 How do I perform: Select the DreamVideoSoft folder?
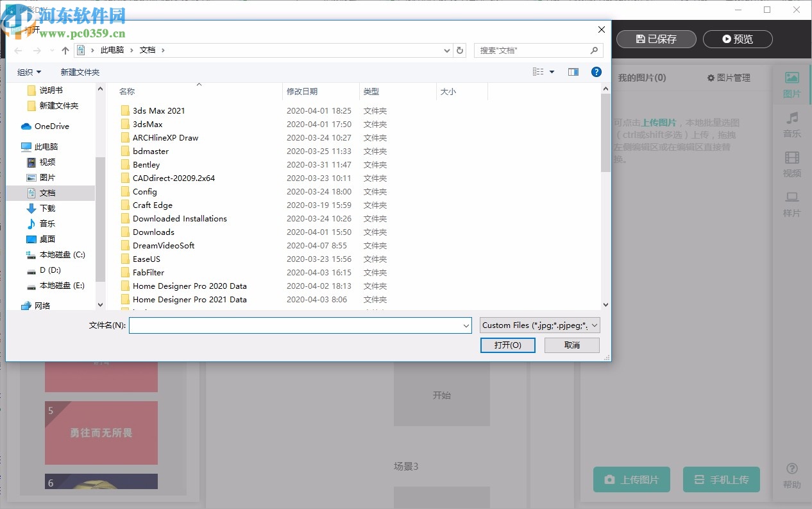pyautogui.click(x=163, y=246)
